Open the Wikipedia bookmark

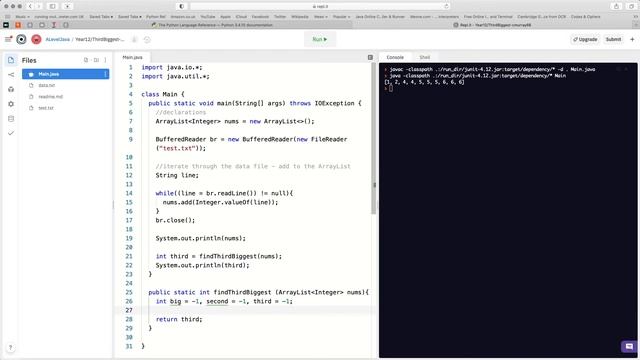(x=300, y=17)
